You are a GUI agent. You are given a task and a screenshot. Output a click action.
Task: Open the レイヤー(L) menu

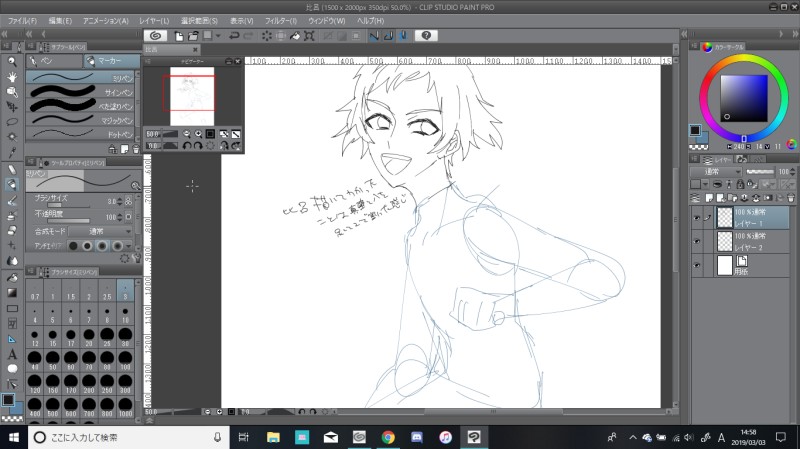(x=154, y=21)
